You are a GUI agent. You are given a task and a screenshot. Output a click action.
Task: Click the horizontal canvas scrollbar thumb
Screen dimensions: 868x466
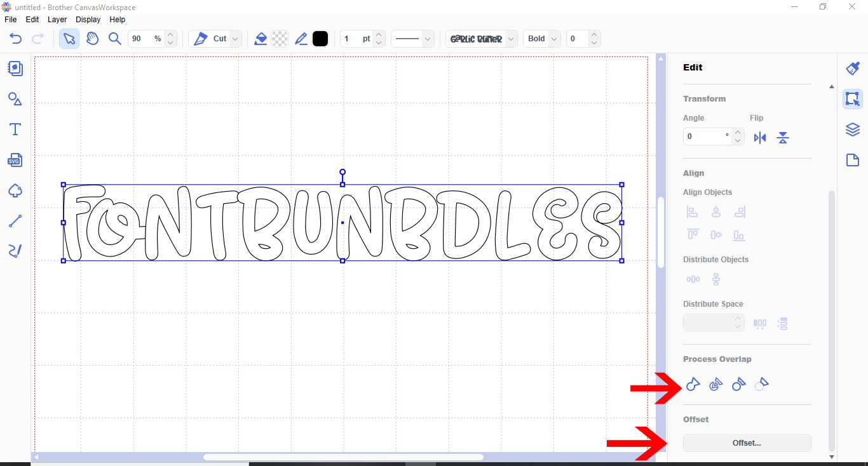pyautogui.click(x=343, y=457)
